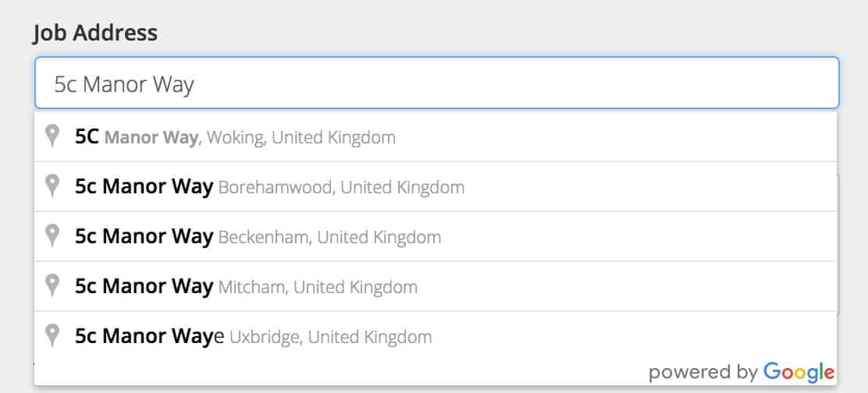The width and height of the screenshot is (868, 393).
Task: Click the map pin beside Beckenham suggestion
Action: click(52, 235)
